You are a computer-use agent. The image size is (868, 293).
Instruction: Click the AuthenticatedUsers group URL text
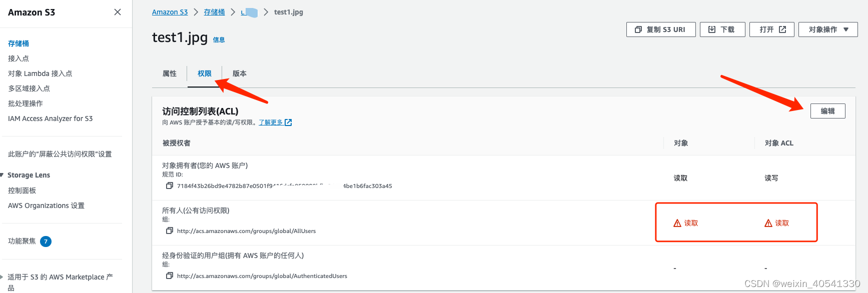(262, 276)
